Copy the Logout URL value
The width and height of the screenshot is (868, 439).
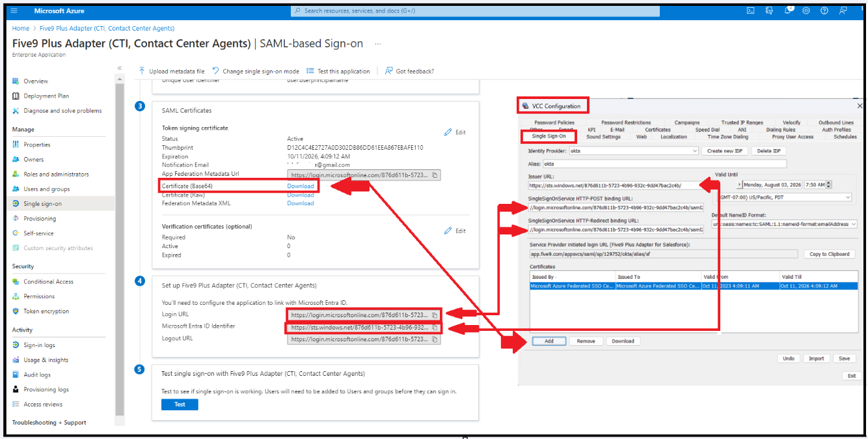[435, 339]
